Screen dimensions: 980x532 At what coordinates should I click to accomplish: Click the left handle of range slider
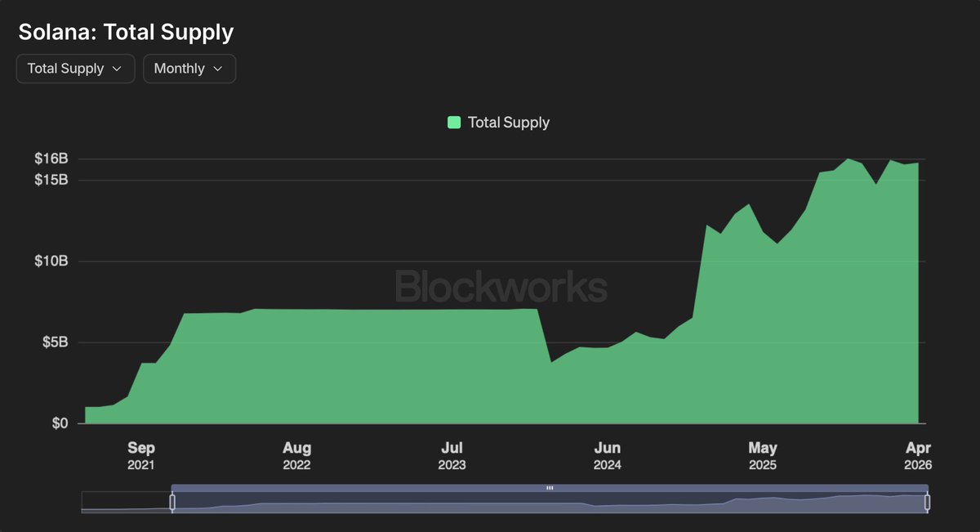tap(172, 502)
